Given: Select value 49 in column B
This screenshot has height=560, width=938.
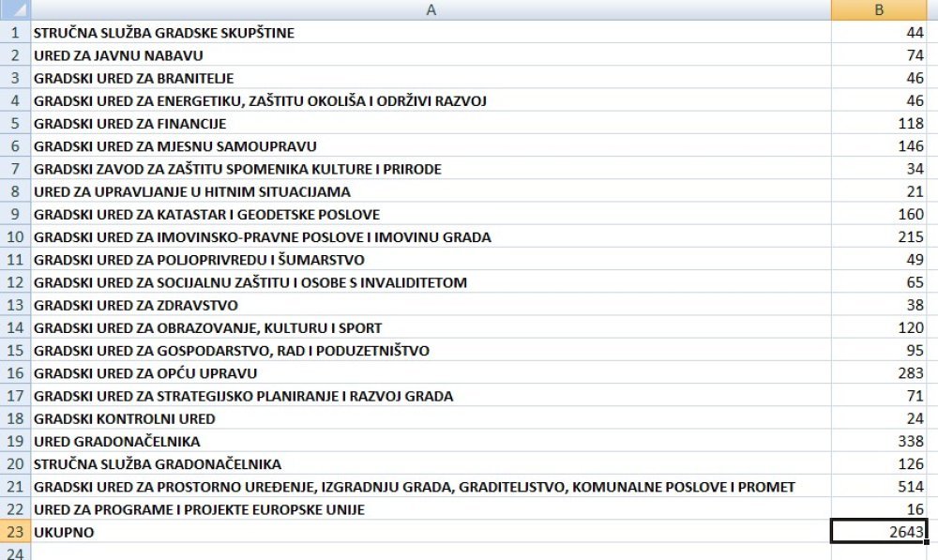Looking at the screenshot, I should [879, 260].
